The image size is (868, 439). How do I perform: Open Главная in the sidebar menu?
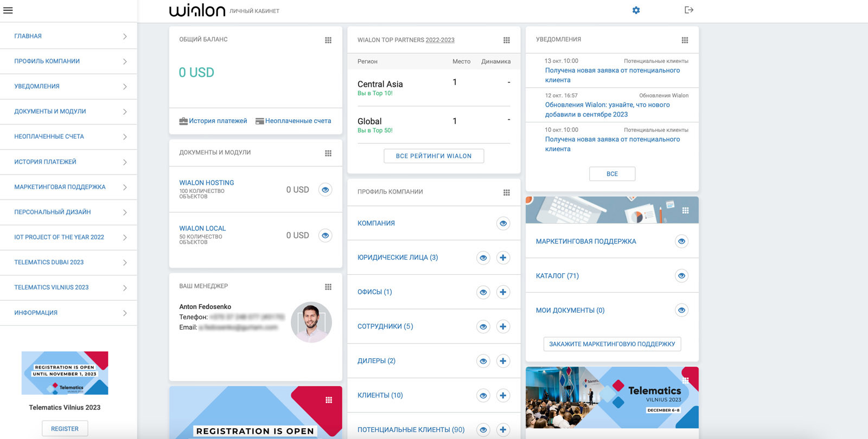[28, 36]
